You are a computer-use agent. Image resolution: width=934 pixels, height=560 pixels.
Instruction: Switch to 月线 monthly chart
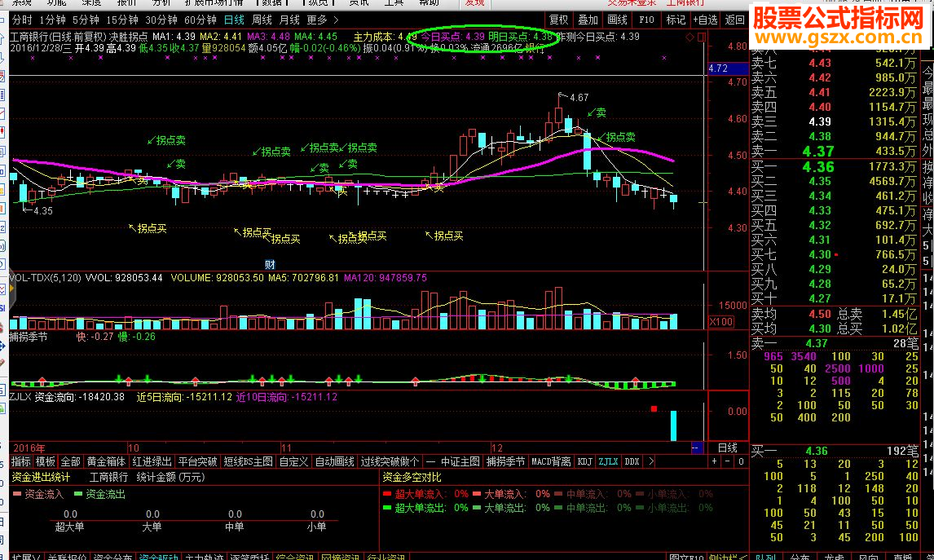point(289,20)
